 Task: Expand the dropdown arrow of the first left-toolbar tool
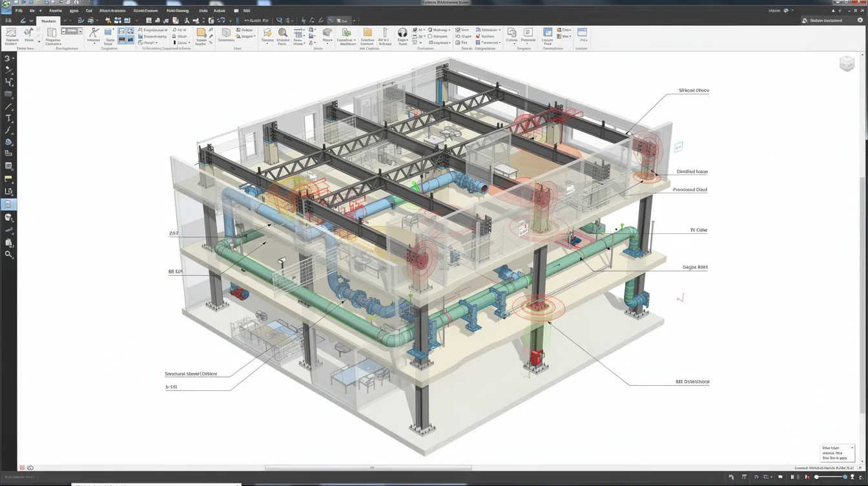[x=14, y=59]
